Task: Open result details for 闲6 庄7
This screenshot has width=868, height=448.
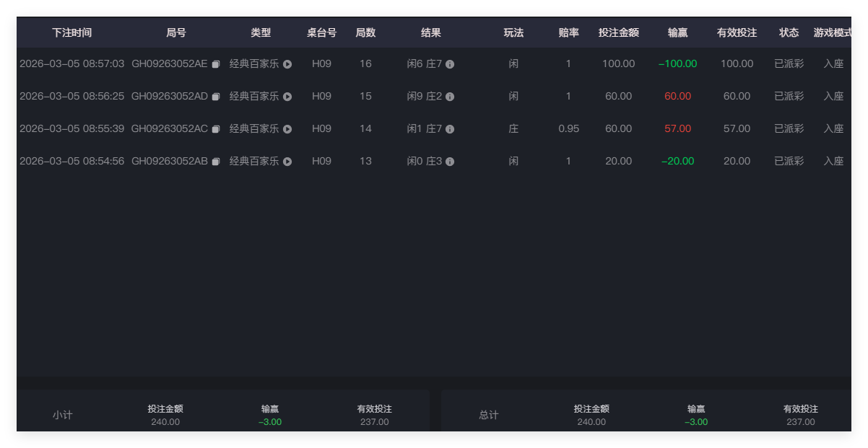Action: [x=449, y=63]
